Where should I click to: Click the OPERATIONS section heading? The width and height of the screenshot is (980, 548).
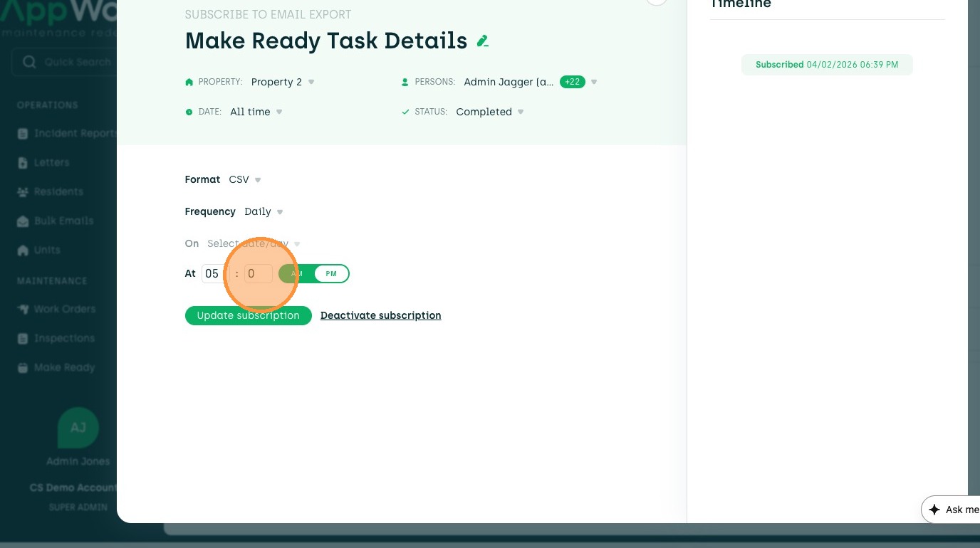(x=48, y=105)
